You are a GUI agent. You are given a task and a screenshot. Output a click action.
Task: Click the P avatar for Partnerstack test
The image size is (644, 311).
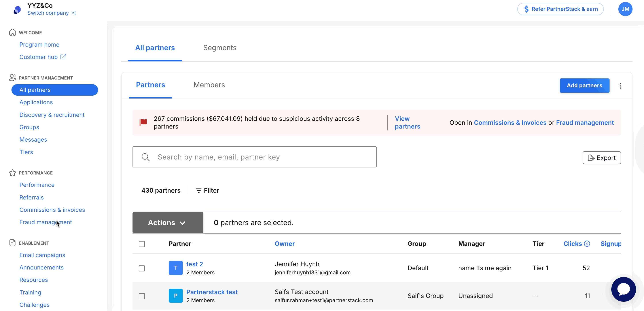tap(176, 296)
